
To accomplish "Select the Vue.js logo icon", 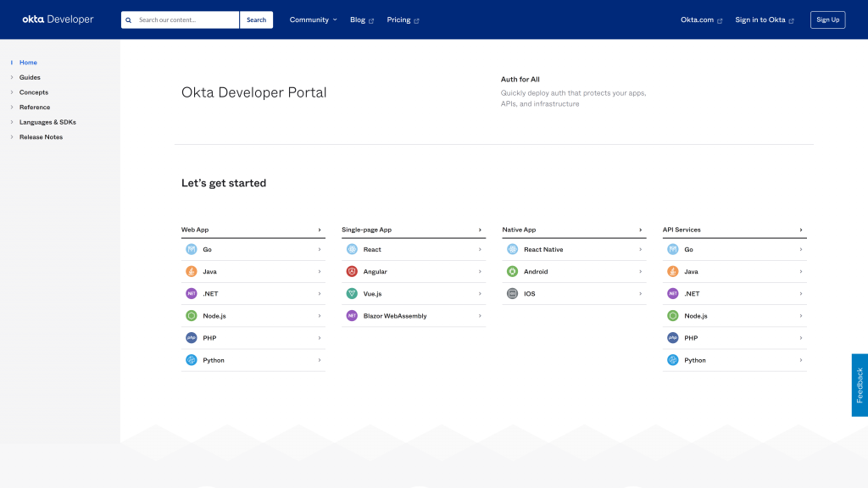I will [x=352, y=294].
